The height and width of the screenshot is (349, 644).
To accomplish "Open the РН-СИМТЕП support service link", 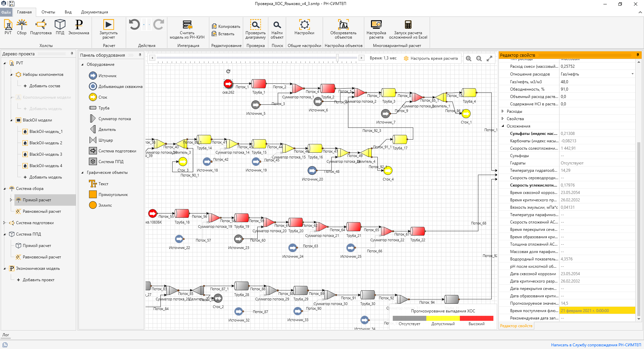I will click(x=596, y=345).
